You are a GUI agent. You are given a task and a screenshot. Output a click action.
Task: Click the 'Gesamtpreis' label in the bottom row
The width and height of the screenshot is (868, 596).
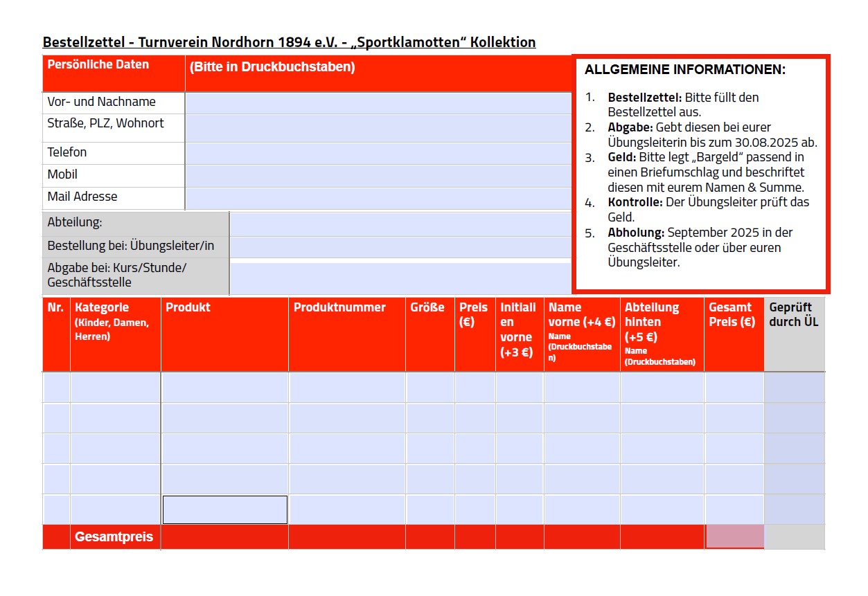tap(114, 537)
